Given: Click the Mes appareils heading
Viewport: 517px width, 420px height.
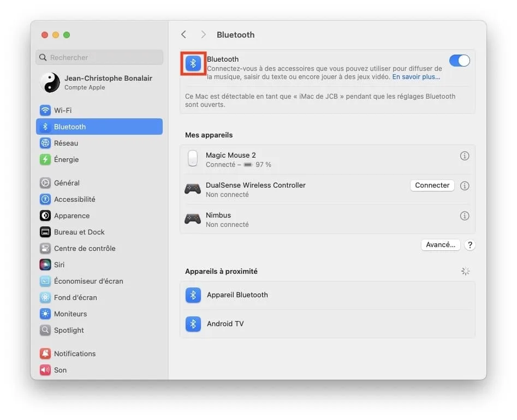Looking at the screenshot, I should [209, 135].
